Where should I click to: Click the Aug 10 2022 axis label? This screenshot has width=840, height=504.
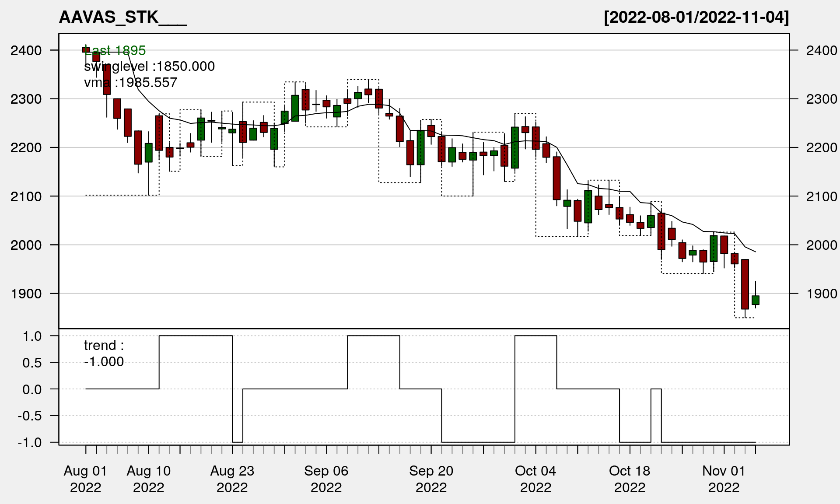[148, 479]
